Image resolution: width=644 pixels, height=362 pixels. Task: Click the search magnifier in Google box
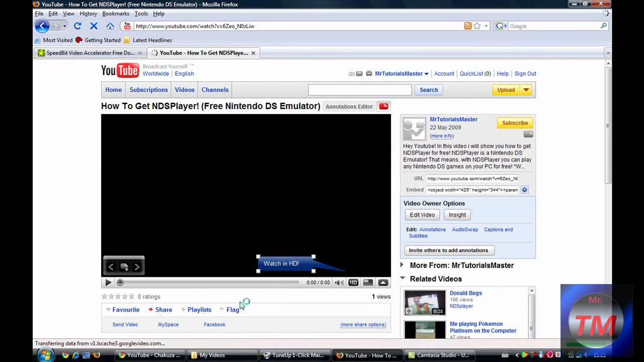point(604,26)
